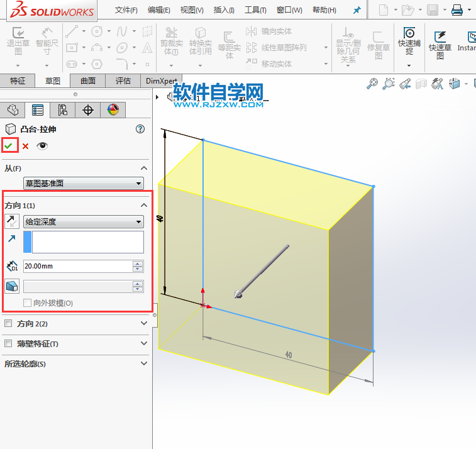Image resolution: width=476 pixels, height=449 pixels.
Task: Switch to the Surfaces (曲面) tab
Action: click(x=88, y=80)
